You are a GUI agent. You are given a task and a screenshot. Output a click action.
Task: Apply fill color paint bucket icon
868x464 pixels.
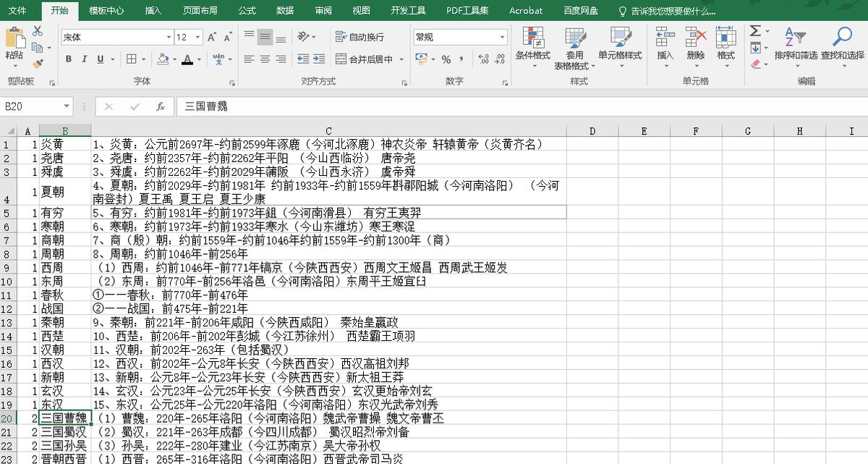point(163,59)
